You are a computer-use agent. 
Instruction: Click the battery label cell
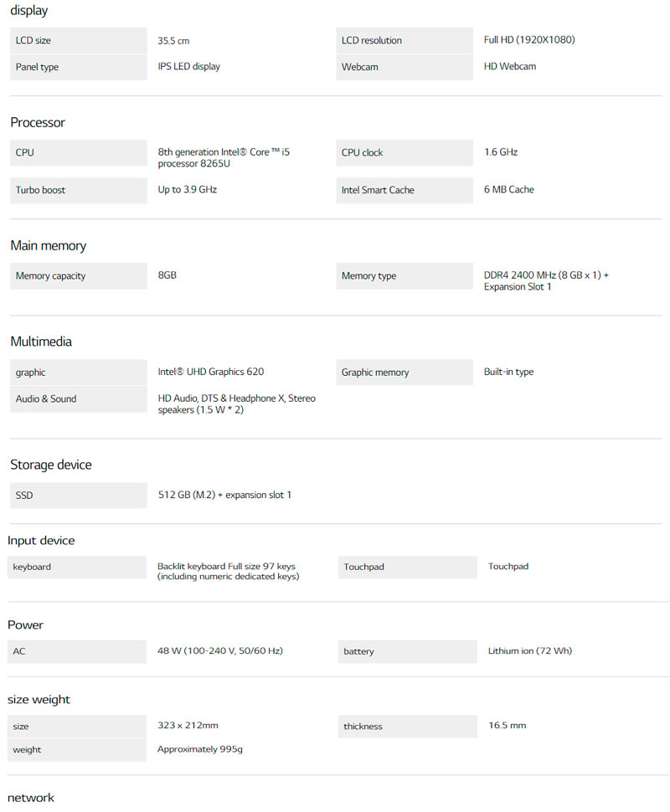click(407, 651)
